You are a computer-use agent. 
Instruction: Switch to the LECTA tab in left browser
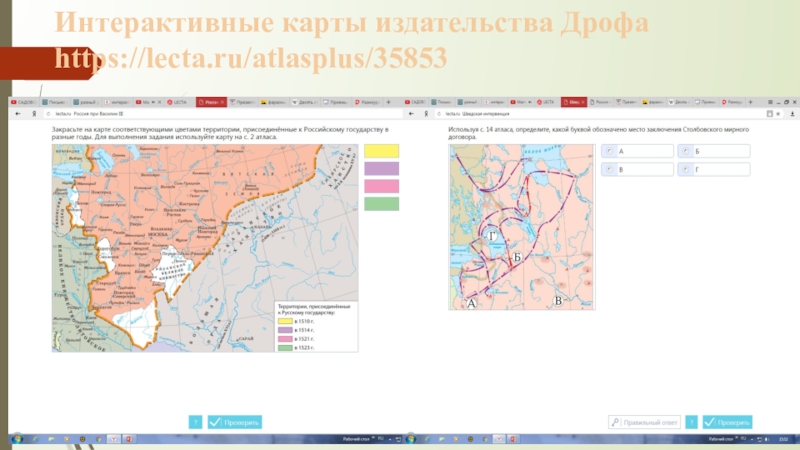tap(178, 102)
